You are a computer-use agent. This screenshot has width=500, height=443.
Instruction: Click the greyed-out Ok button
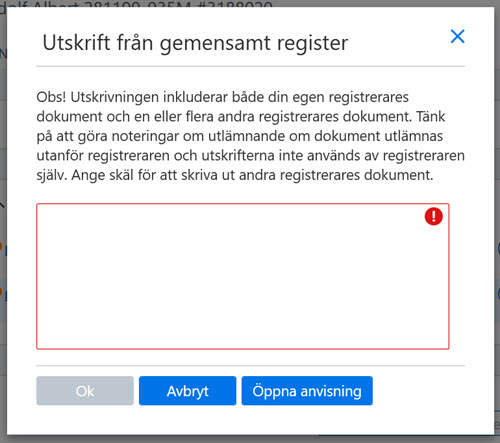coord(85,391)
